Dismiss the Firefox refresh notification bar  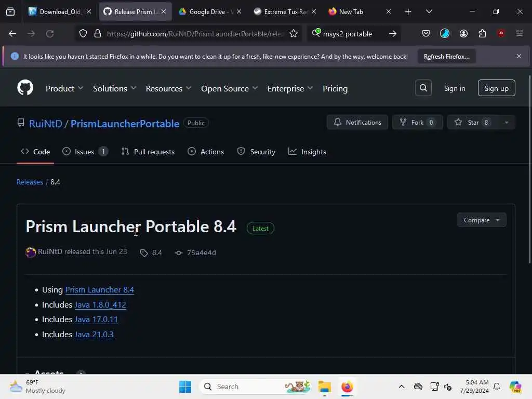[x=519, y=56]
